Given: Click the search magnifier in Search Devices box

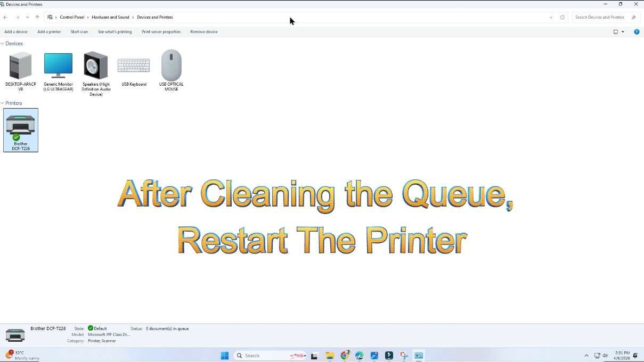Looking at the screenshot, I should 633,17.
